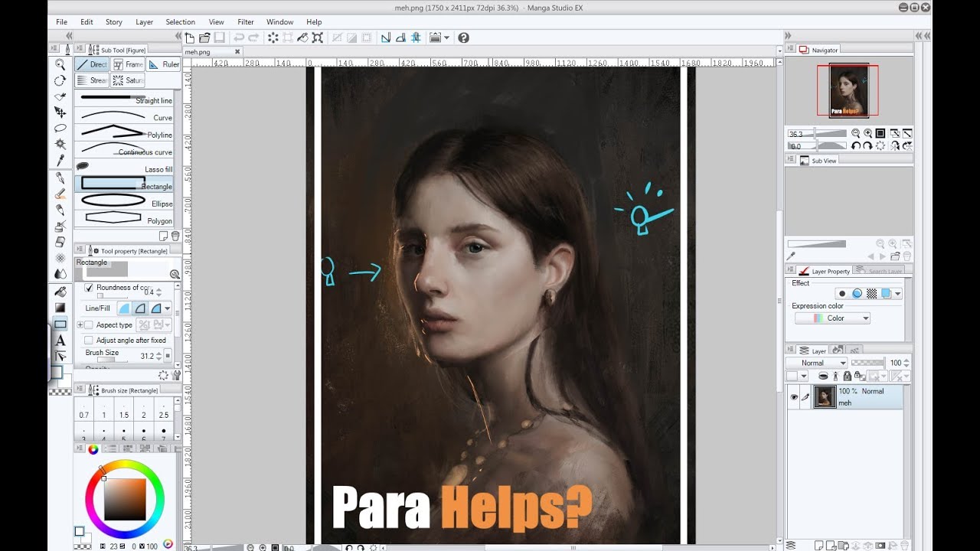Toggle Adjust angle after fixed checkbox

89,340
